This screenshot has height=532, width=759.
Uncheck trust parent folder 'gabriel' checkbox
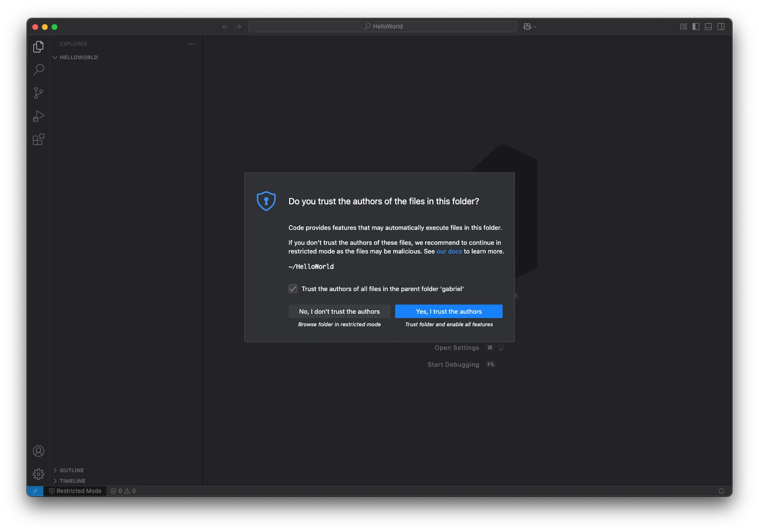[x=293, y=289]
